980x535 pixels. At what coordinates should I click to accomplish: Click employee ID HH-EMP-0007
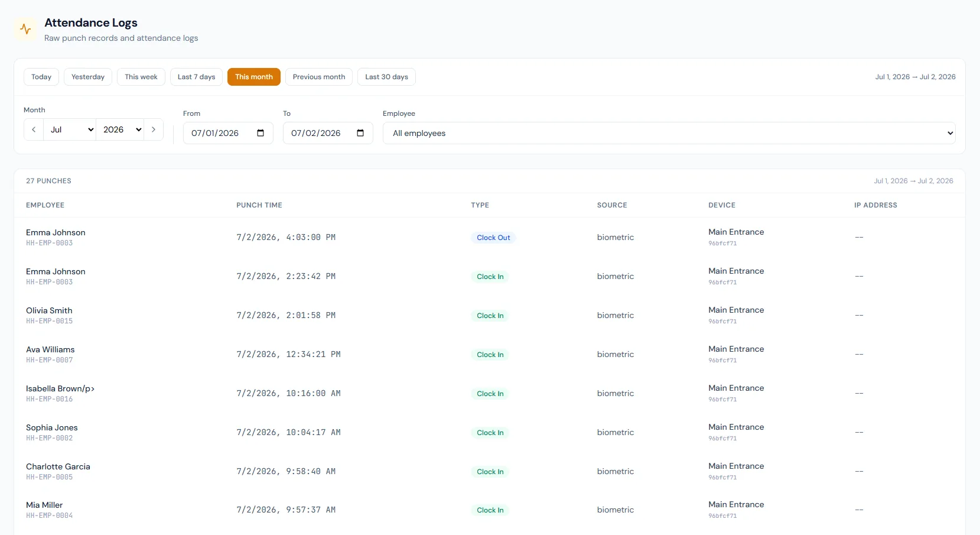pos(50,360)
